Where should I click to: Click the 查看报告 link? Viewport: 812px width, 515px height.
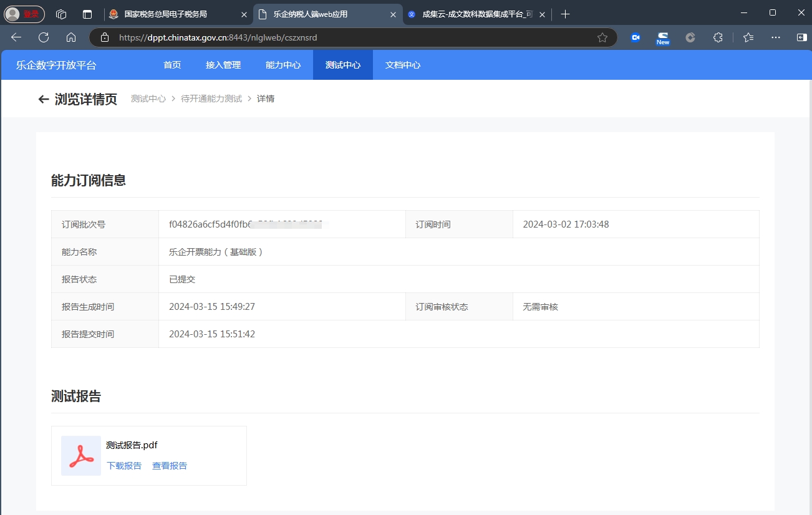(170, 466)
